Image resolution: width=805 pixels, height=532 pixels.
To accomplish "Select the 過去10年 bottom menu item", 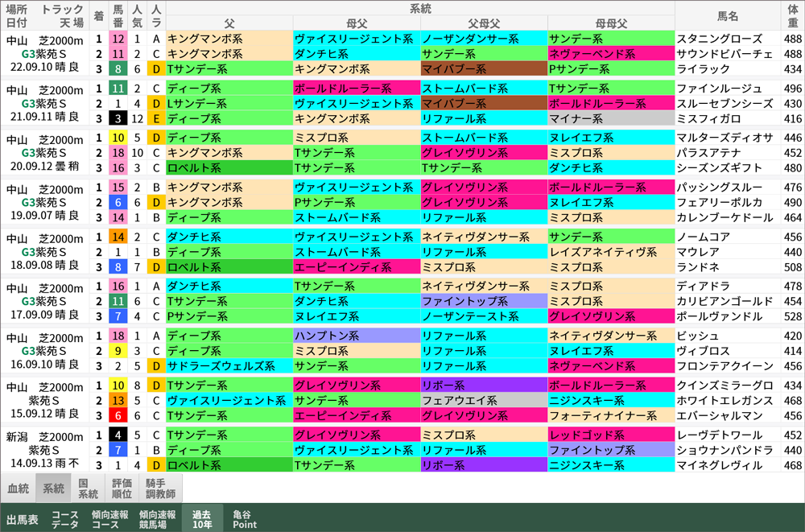I will 201,519.
